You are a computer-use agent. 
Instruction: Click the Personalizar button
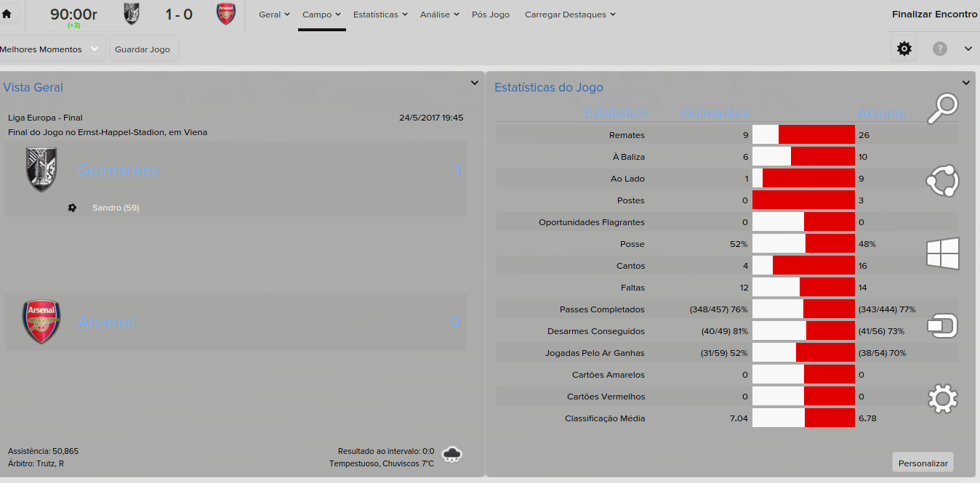923,463
